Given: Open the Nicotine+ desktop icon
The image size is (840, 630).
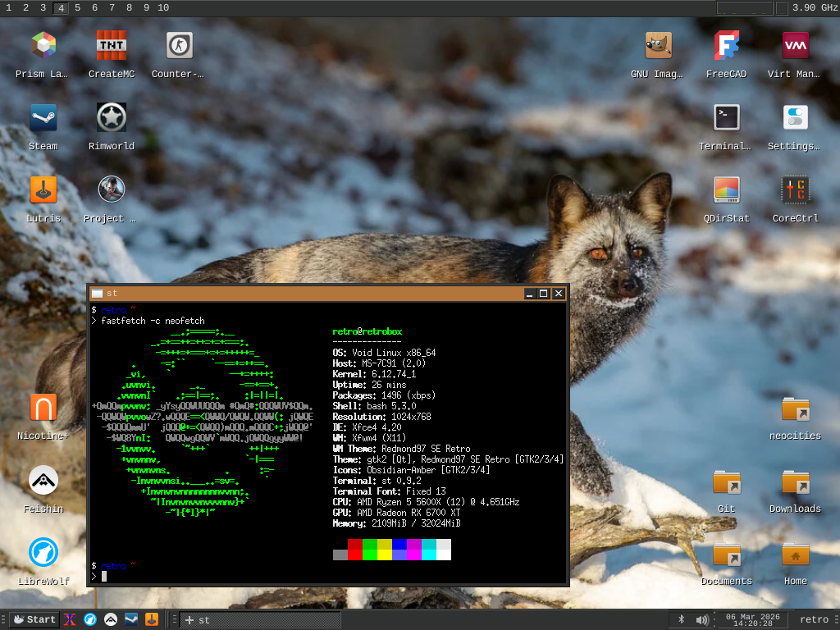Looking at the screenshot, I should point(43,408).
